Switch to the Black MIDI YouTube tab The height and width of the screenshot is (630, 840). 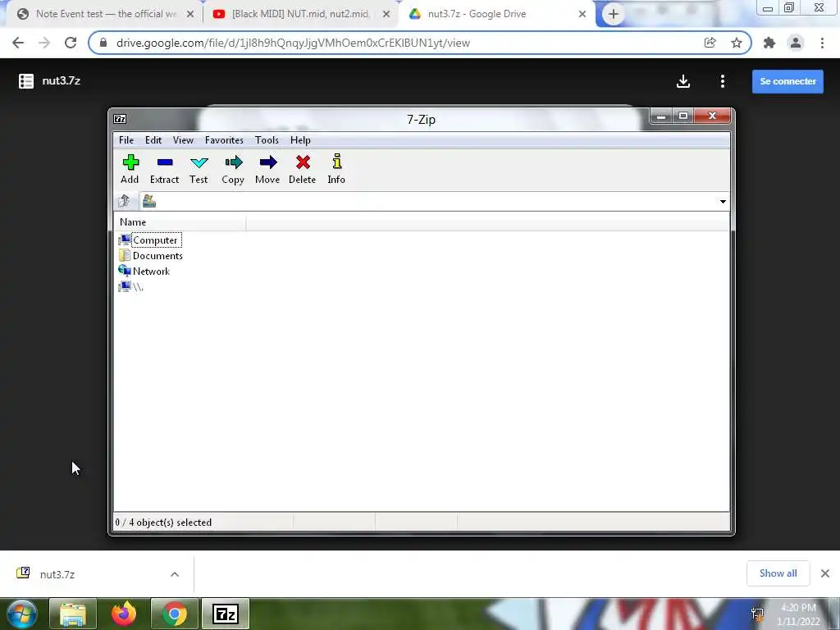(x=300, y=14)
